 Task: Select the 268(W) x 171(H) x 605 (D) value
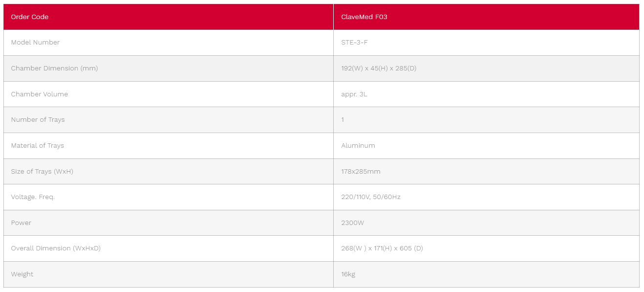pos(382,248)
